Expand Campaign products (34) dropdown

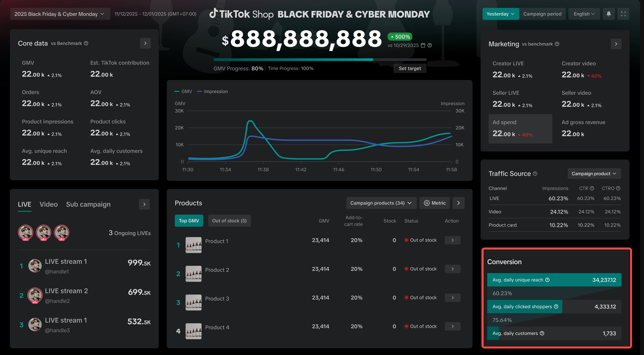click(381, 203)
